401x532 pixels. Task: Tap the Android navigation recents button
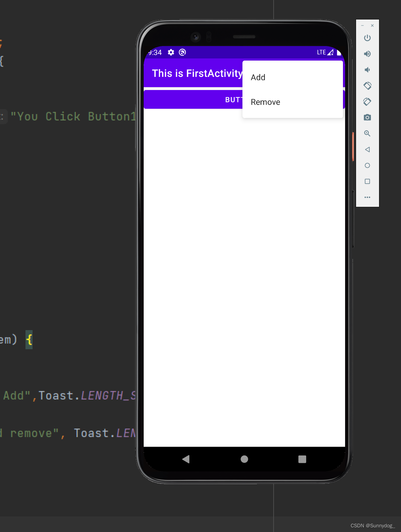pos(302,459)
